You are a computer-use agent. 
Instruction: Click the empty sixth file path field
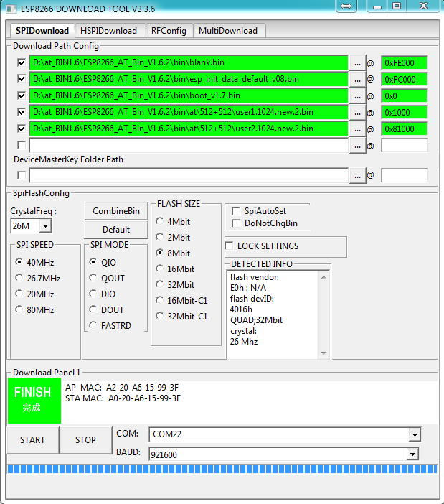tap(189, 145)
